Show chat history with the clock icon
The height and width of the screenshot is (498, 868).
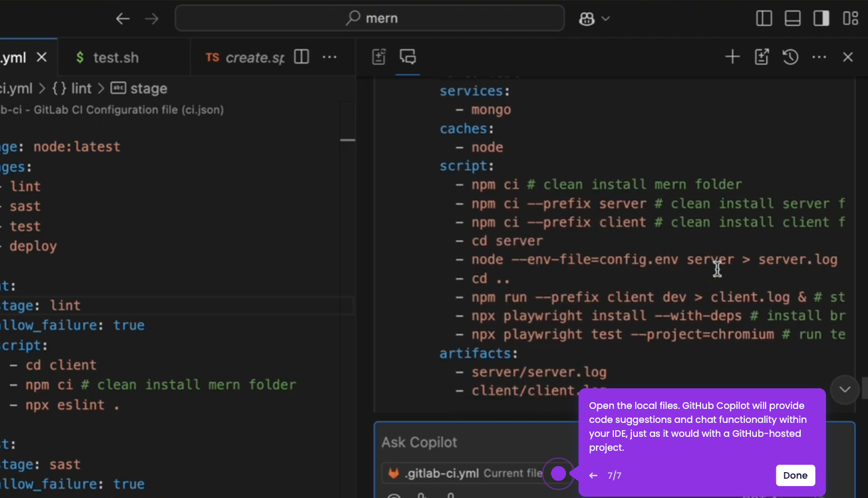click(x=790, y=57)
